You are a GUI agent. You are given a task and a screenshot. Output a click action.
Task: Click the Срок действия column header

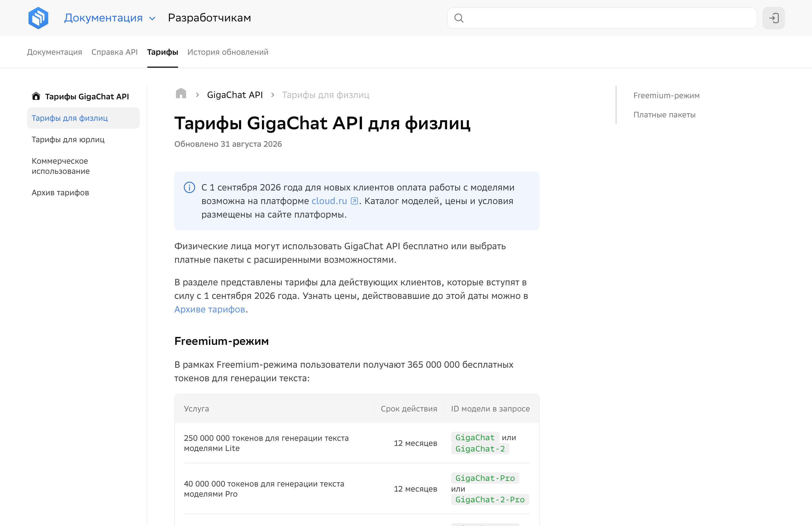(409, 409)
